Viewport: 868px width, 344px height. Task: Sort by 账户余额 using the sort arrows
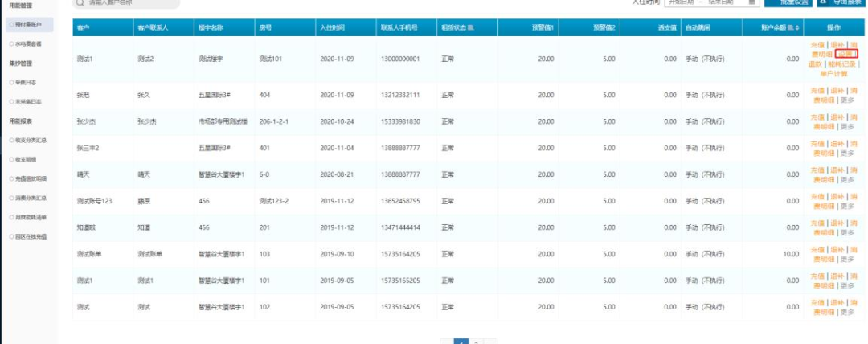[x=797, y=27]
